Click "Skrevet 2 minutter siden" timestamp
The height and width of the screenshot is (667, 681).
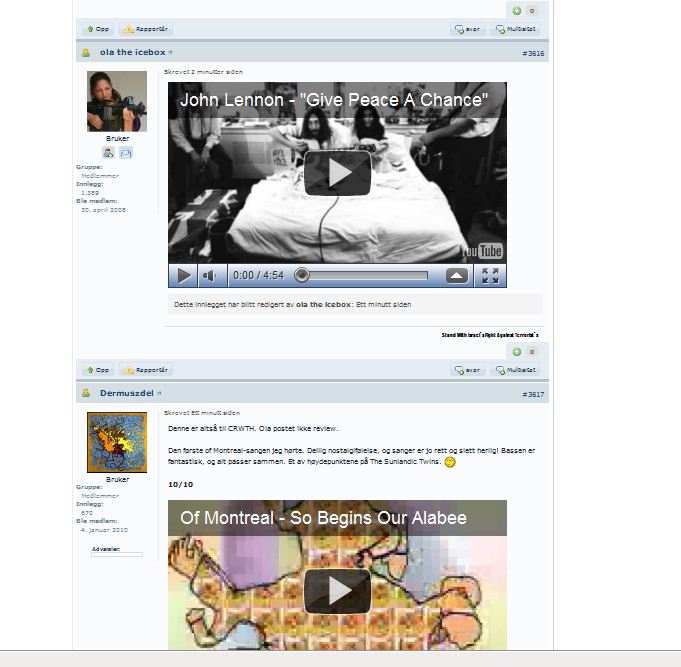[203, 72]
